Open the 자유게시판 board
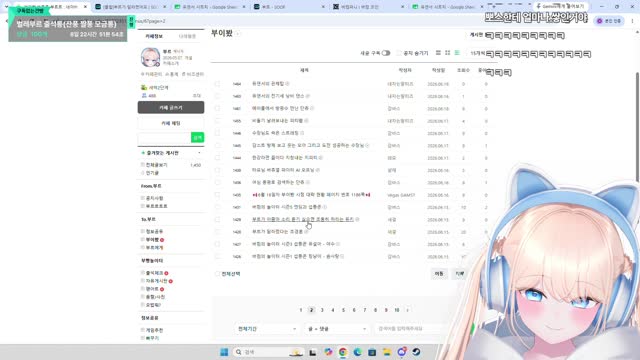 click(156, 281)
